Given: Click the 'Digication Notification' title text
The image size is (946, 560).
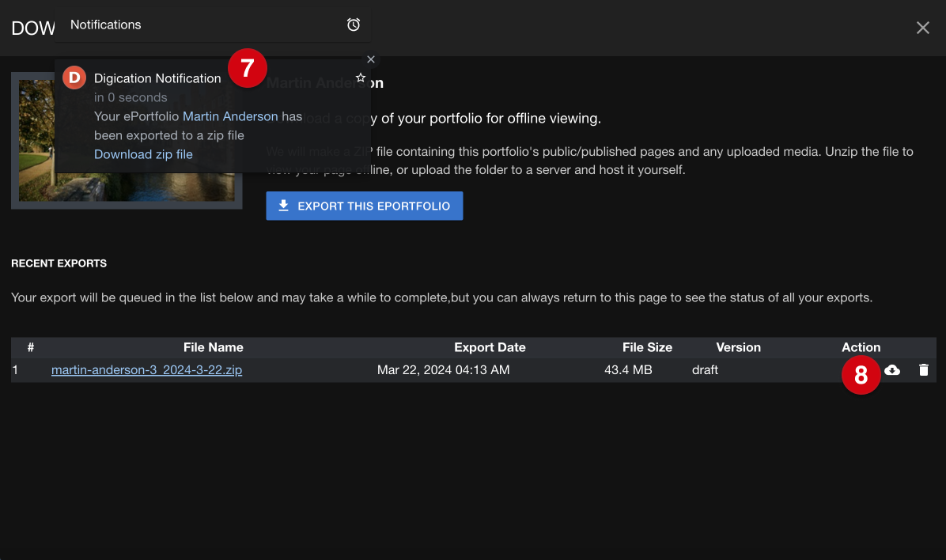Looking at the screenshot, I should tap(157, 78).
